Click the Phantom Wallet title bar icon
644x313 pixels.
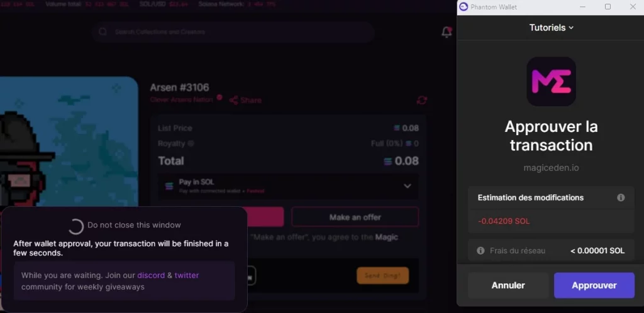point(464,7)
